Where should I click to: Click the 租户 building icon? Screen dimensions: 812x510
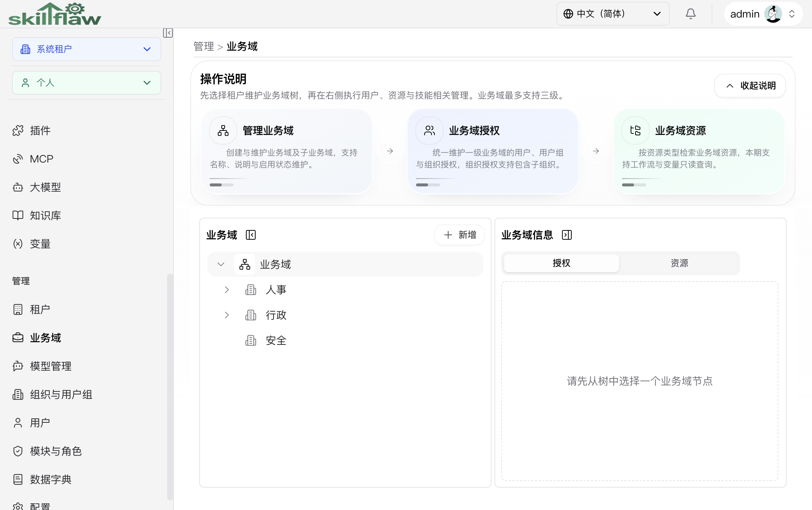tap(18, 309)
